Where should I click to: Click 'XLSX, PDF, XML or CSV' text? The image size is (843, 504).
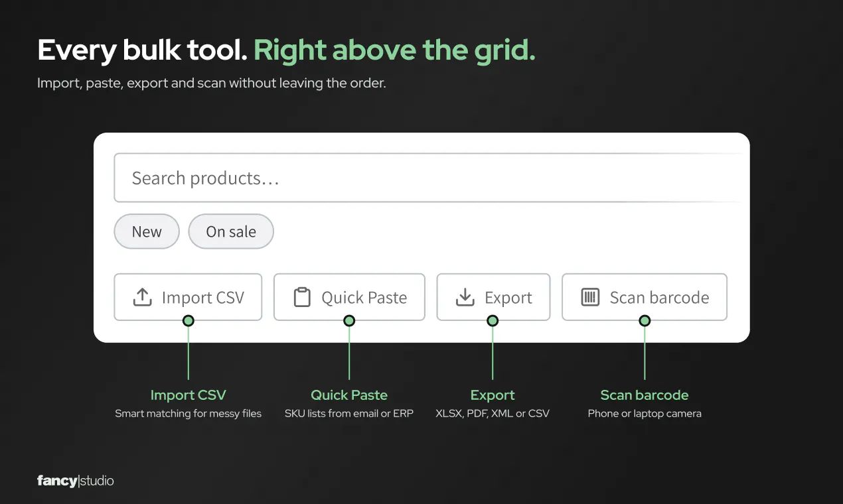(493, 414)
